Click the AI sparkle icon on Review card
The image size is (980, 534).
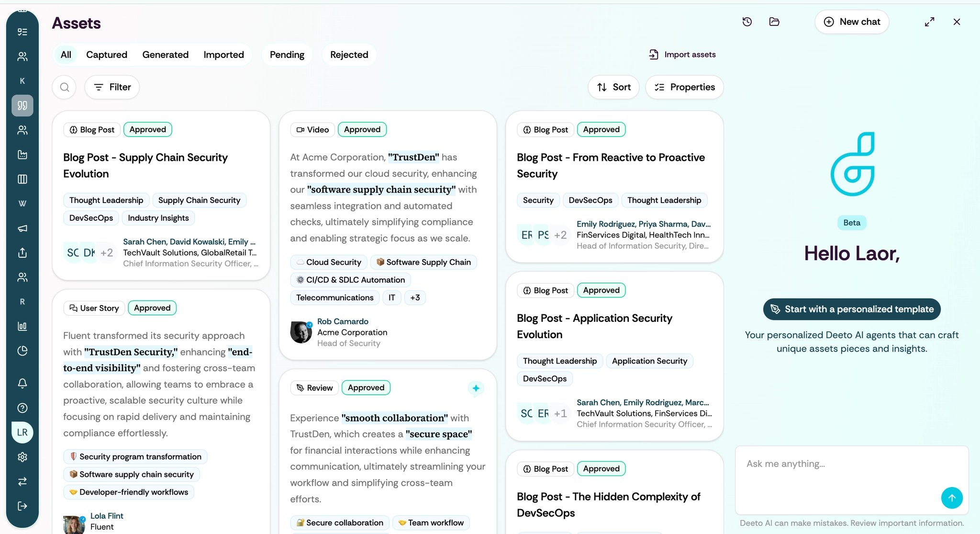tap(476, 388)
